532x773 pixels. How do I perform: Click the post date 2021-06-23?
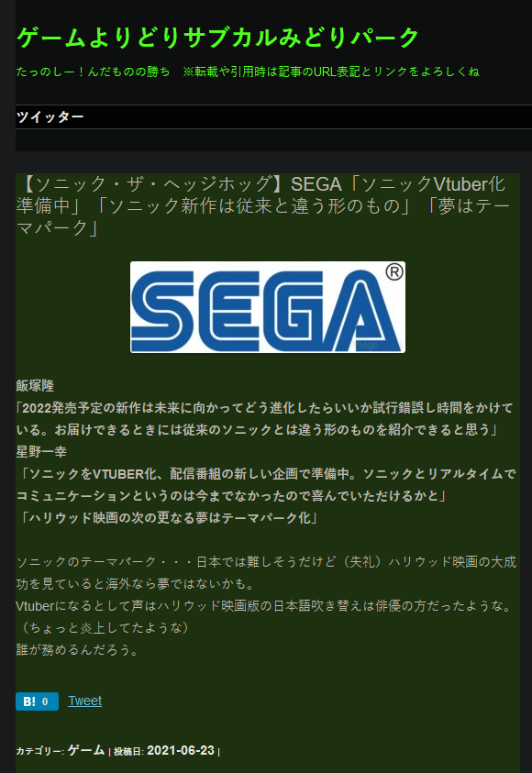tap(181, 750)
